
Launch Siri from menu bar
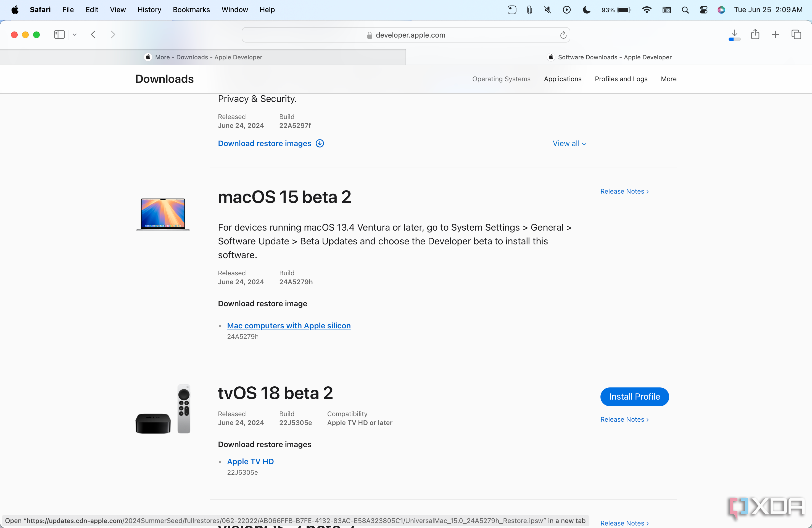click(x=721, y=10)
